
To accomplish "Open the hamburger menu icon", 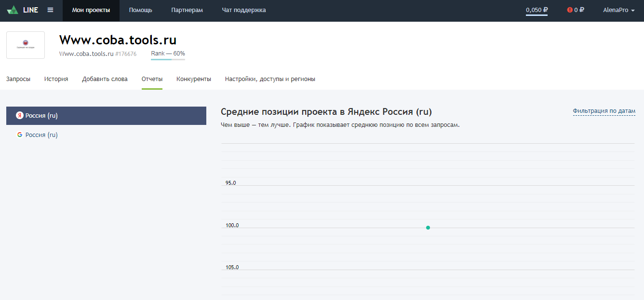I will pos(50,10).
